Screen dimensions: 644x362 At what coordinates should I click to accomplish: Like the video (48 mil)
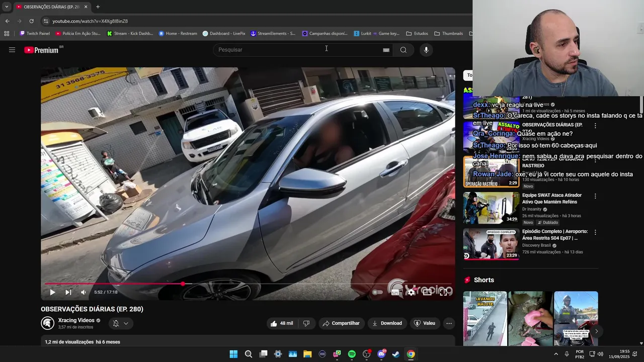(x=282, y=323)
